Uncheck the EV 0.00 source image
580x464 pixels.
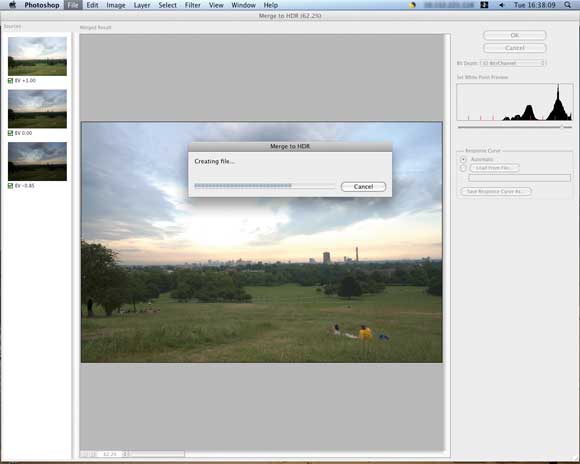(10, 133)
